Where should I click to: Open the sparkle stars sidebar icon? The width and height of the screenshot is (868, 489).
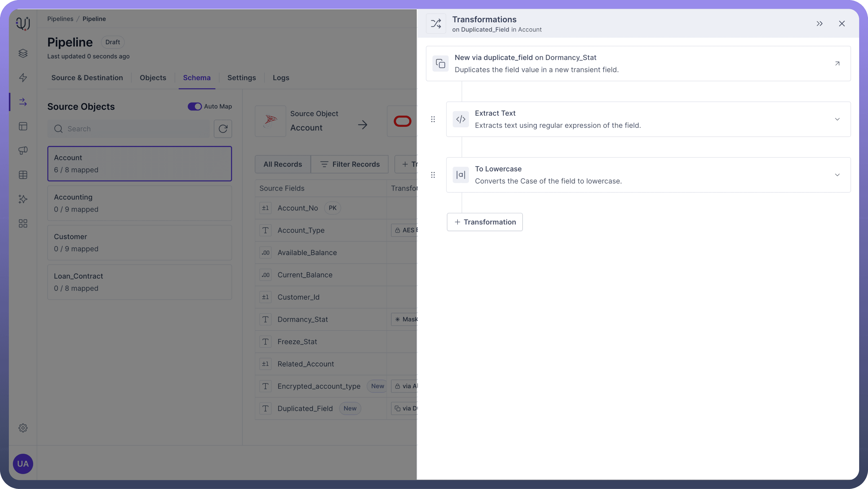[x=23, y=199]
